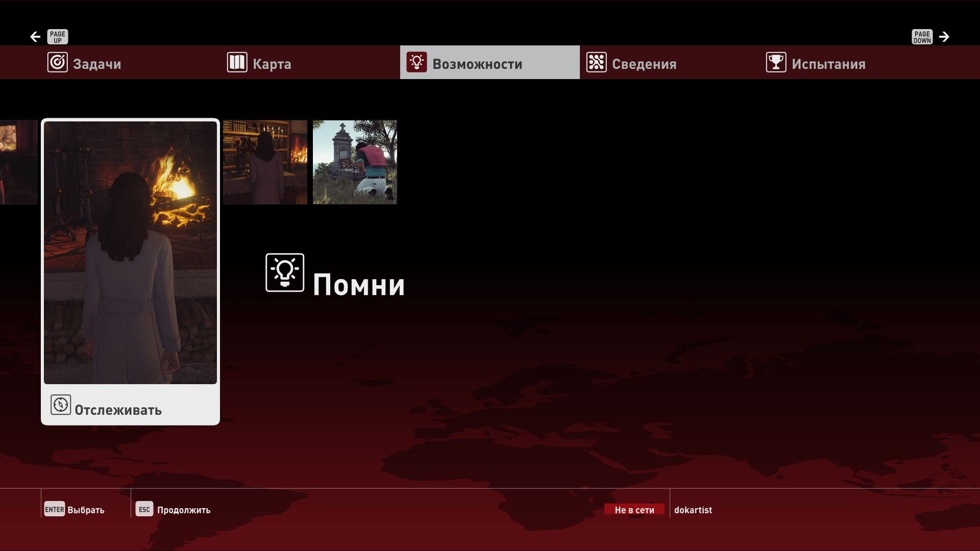Click the large lightbulb icon near Помни
980x551 pixels.
[285, 273]
